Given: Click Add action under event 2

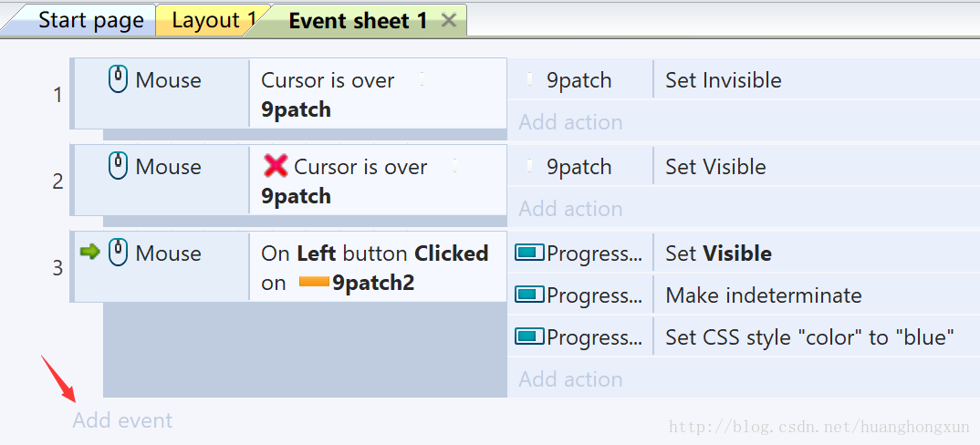Looking at the screenshot, I should tap(570, 209).
